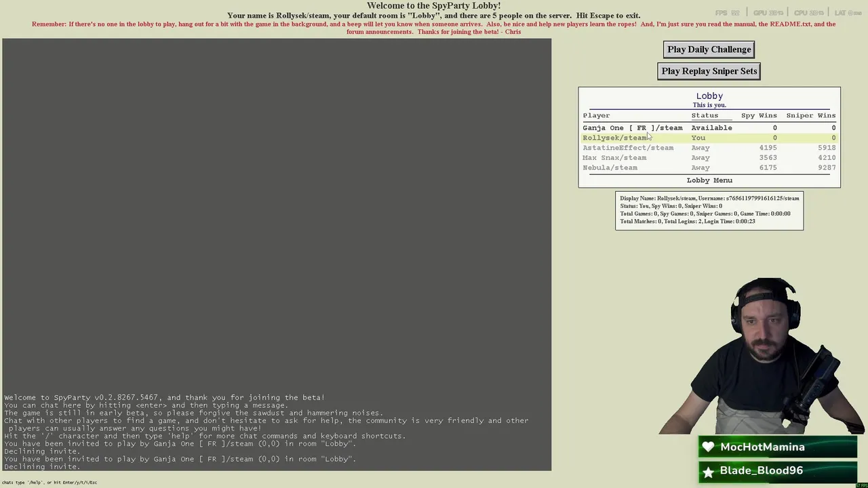Select player Ganja One [ FR ]/steam
The height and width of the screenshot is (488, 868).
tap(709, 127)
